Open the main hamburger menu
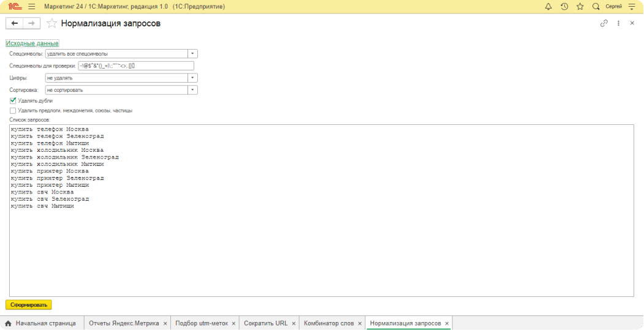The width and height of the screenshot is (644, 330). point(31,6)
